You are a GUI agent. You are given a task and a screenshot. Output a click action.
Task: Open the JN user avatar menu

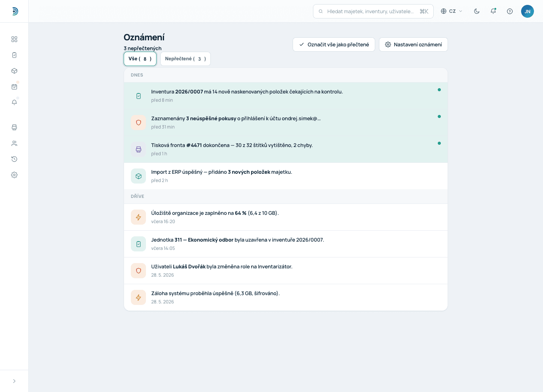[528, 11]
